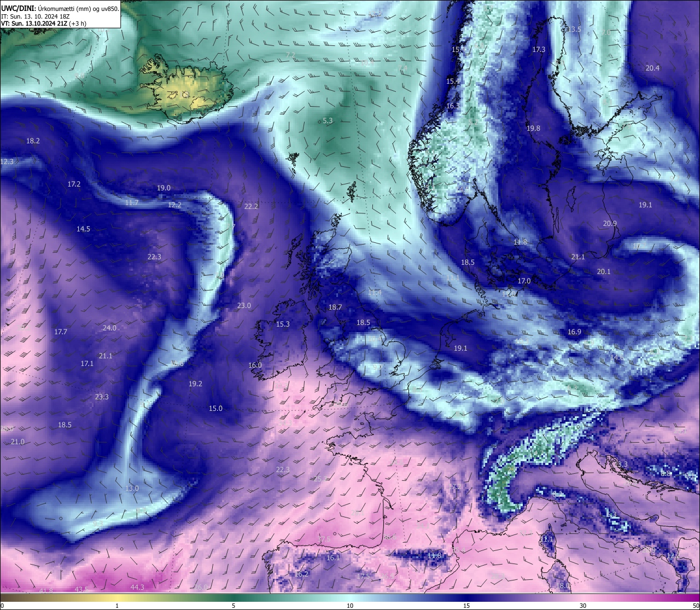Click the 15.3 value over Ireland
The width and height of the screenshot is (700, 610).
pyautogui.click(x=283, y=324)
